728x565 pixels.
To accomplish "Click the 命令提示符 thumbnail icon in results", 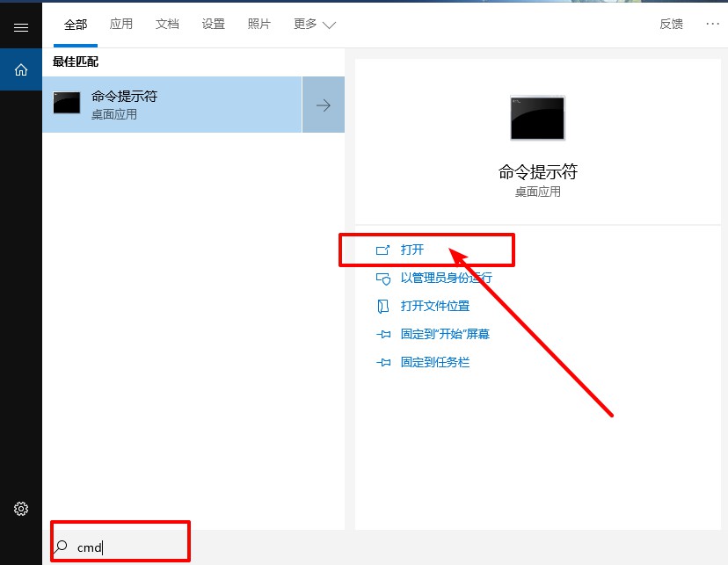I will click(66, 104).
